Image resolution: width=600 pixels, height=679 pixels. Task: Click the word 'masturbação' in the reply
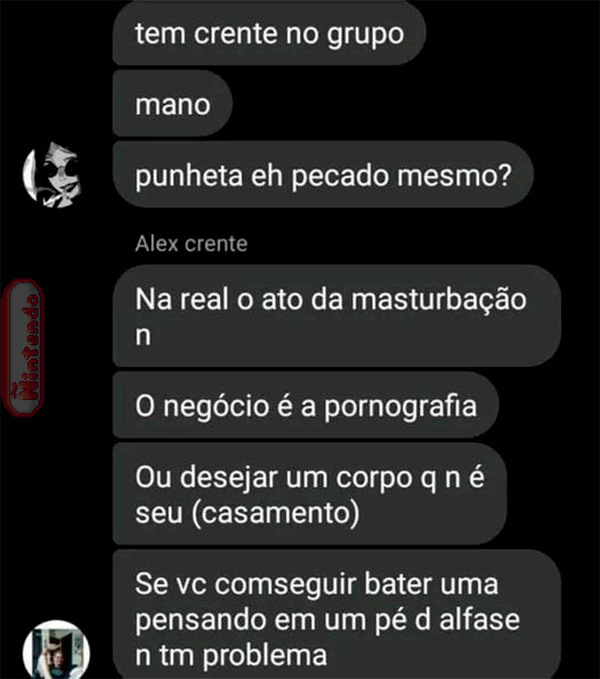click(x=439, y=300)
